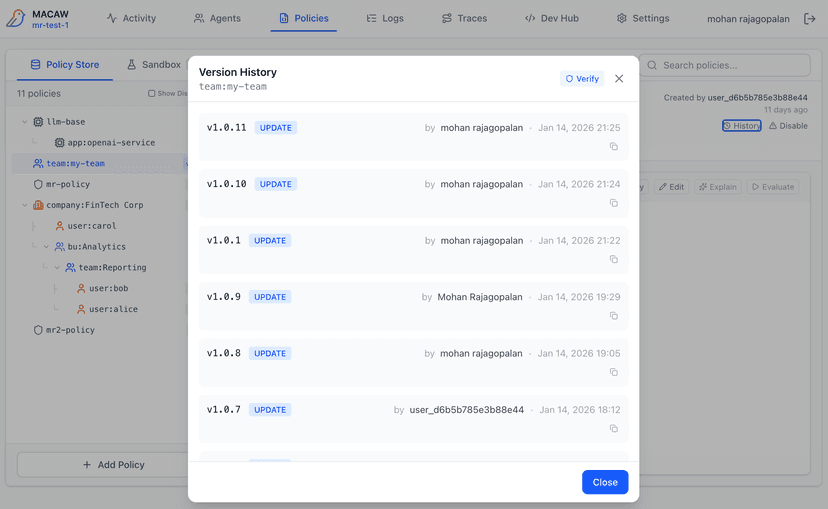828x509 pixels.
Task: Toggle the Show Disabled checkbox
Action: click(152, 94)
